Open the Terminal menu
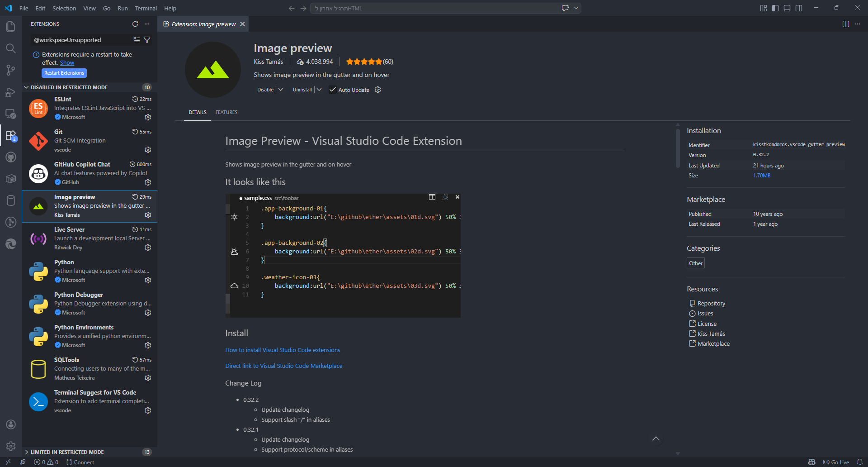This screenshot has width=868, height=467. (146, 8)
